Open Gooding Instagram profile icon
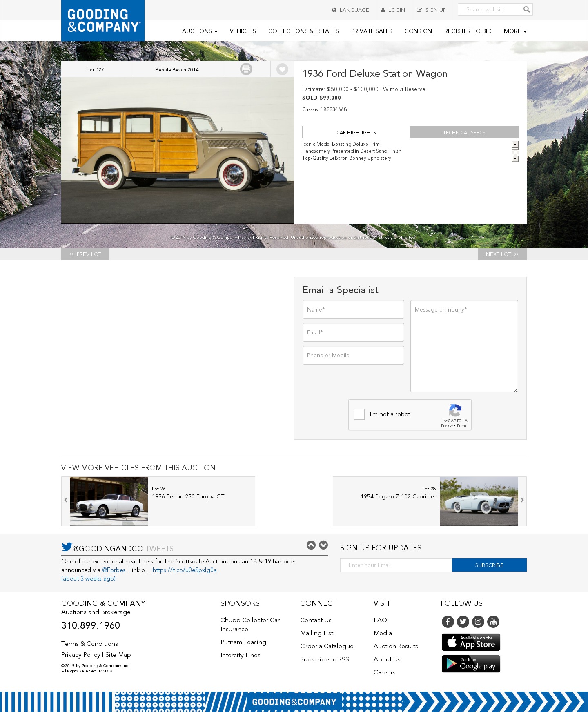This screenshot has height=712, width=588. tap(478, 621)
